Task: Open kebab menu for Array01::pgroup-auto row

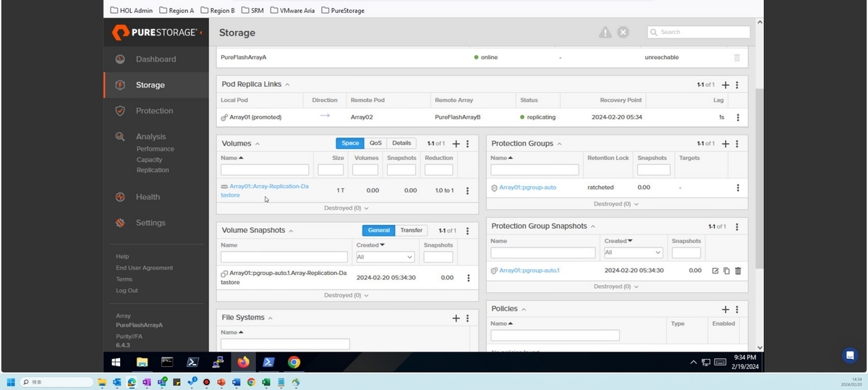Action: [x=738, y=187]
